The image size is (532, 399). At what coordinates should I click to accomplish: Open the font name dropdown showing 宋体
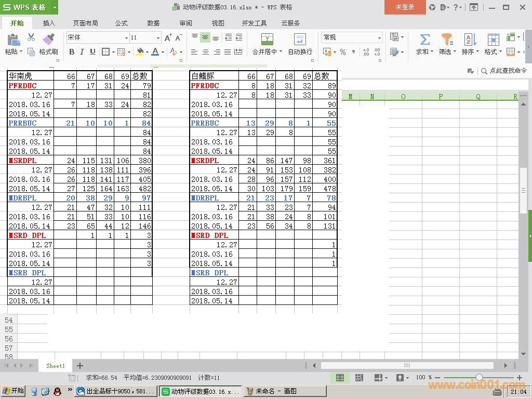[x=126, y=38]
